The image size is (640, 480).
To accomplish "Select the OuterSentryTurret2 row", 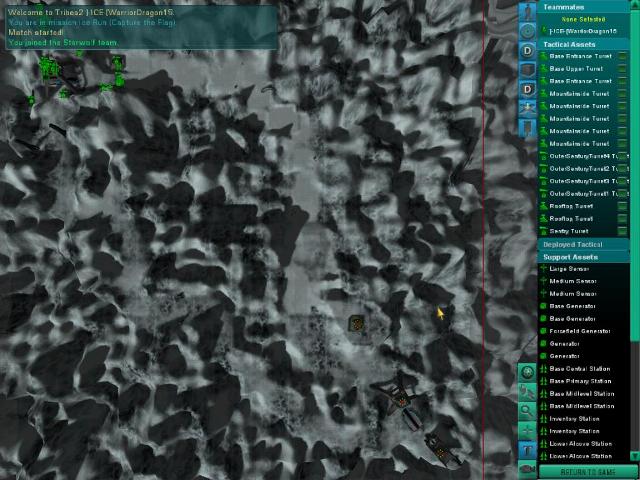I will (584, 169).
